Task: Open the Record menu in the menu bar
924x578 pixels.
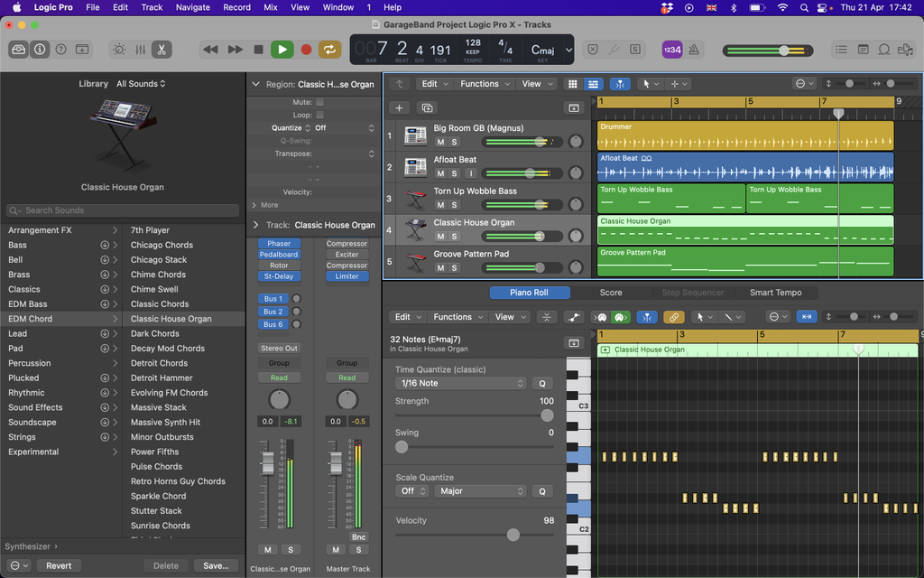Action: (x=236, y=7)
